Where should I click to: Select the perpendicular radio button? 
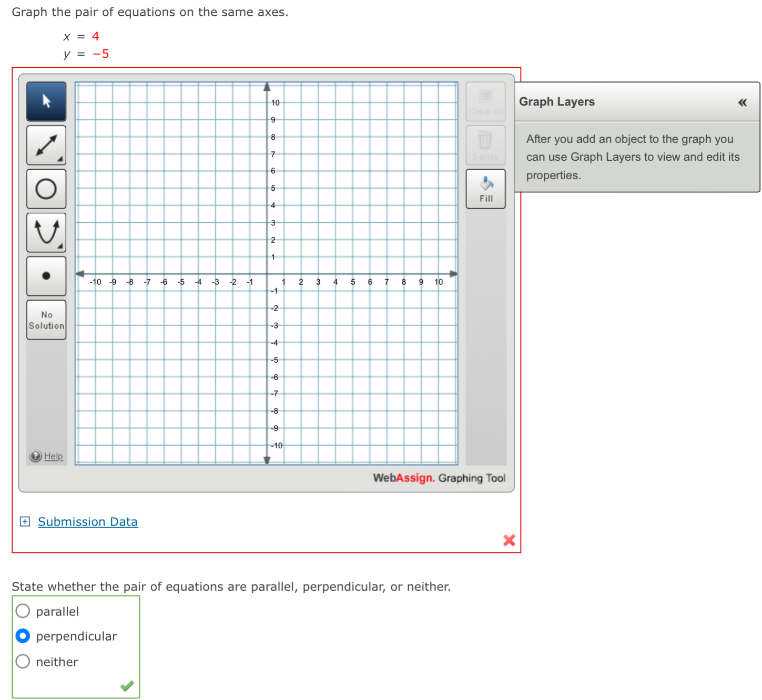(23, 636)
